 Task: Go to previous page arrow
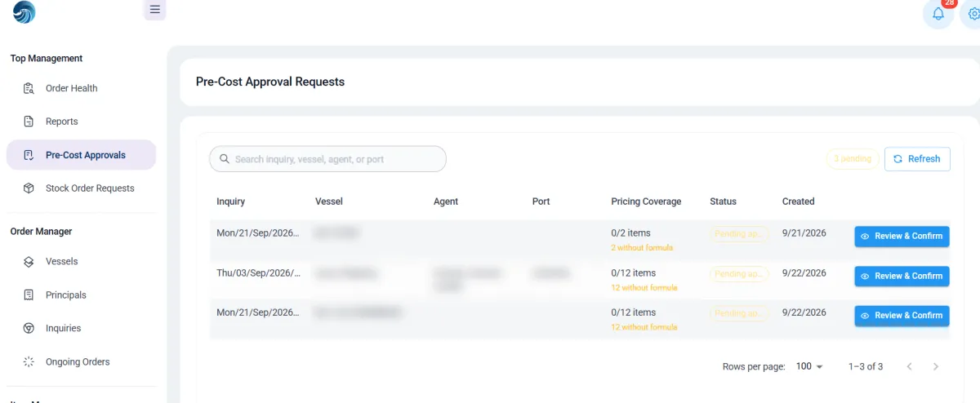[909, 367]
